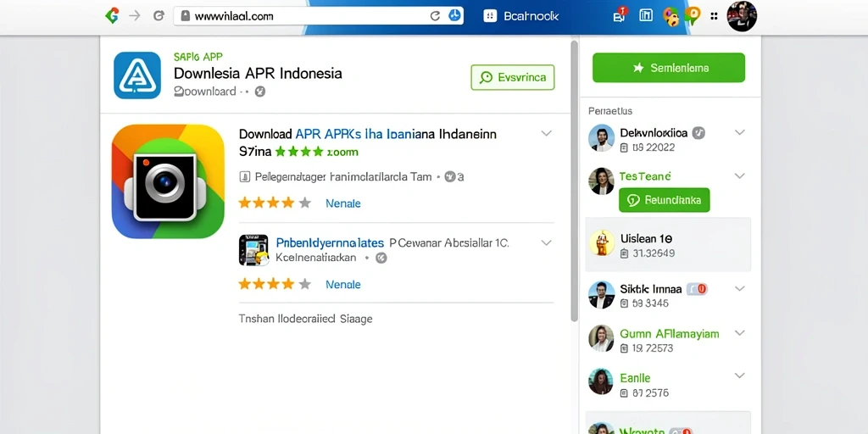868x434 pixels.
Task: Open the Gumn AFllamayiam green link
Action: (x=670, y=334)
